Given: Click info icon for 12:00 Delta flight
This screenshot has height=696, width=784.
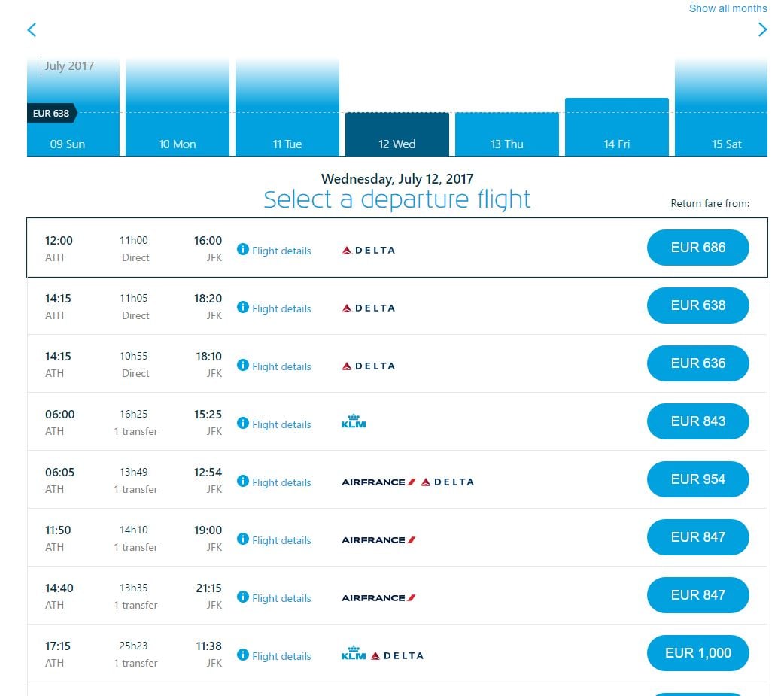Looking at the screenshot, I should [x=242, y=250].
